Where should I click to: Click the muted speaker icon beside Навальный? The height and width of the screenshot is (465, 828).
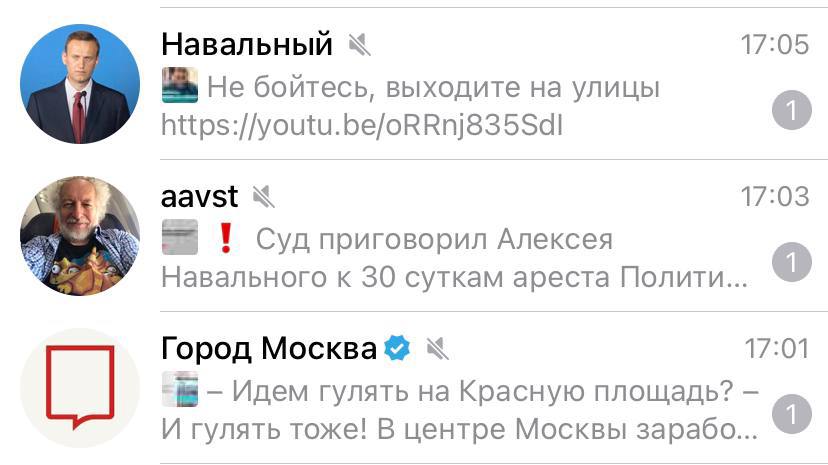(360, 45)
